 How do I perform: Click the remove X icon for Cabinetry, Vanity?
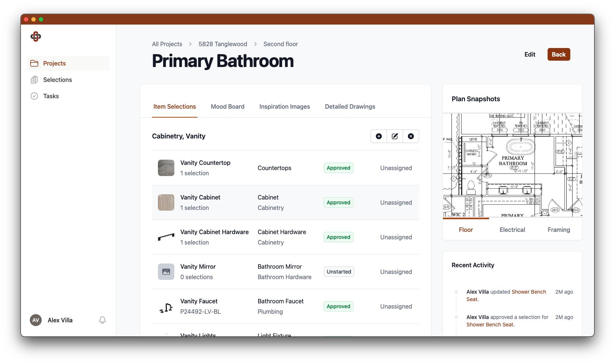[411, 136]
